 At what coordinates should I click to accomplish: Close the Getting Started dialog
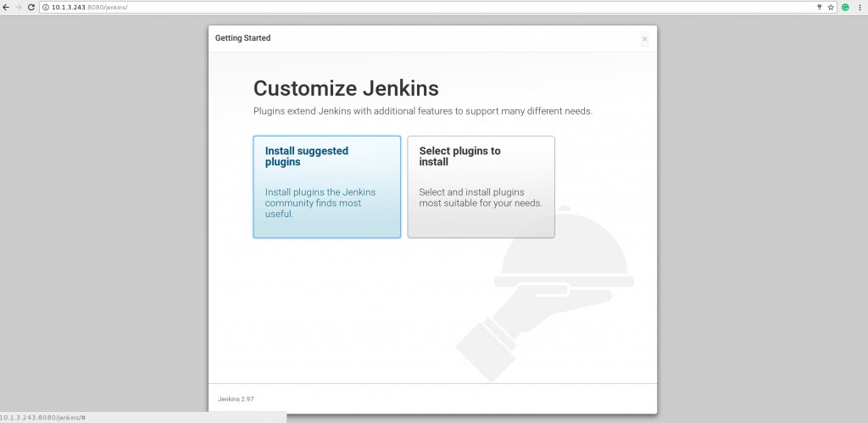644,39
